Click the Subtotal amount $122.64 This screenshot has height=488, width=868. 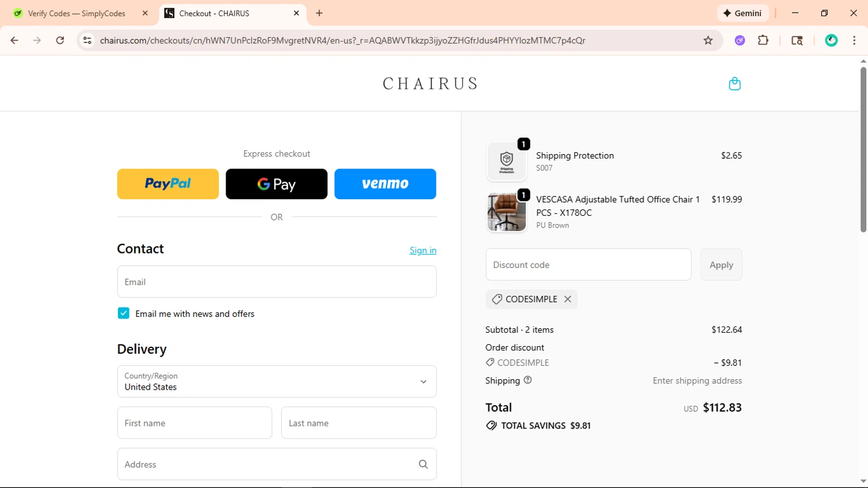727,329
